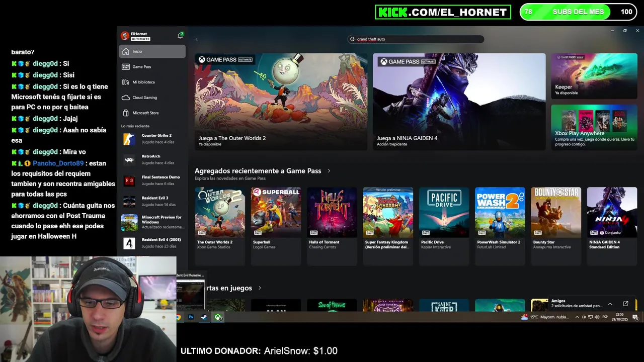Click the Steam icon in taskbar
The height and width of the screenshot is (362, 644).
coord(204,317)
